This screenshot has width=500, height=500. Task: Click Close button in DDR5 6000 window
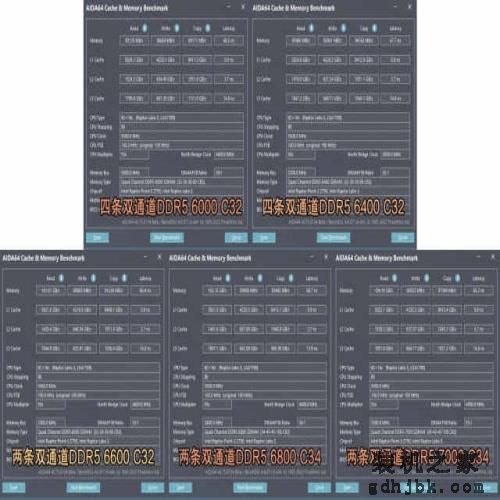[x=236, y=238]
